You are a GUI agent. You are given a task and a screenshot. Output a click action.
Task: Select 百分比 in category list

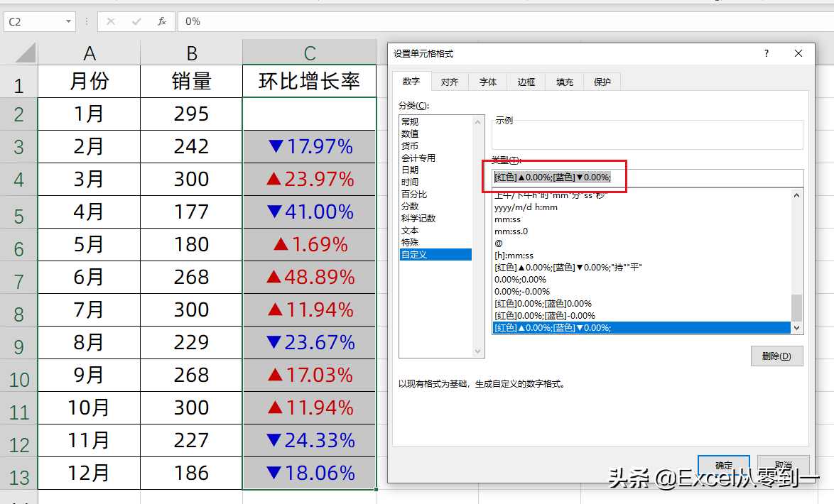coord(435,194)
